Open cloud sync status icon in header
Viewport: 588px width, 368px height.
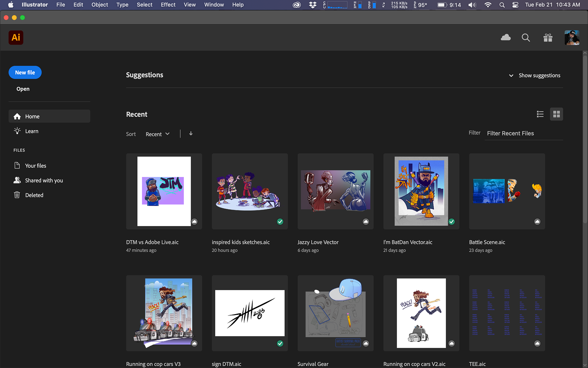506,37
